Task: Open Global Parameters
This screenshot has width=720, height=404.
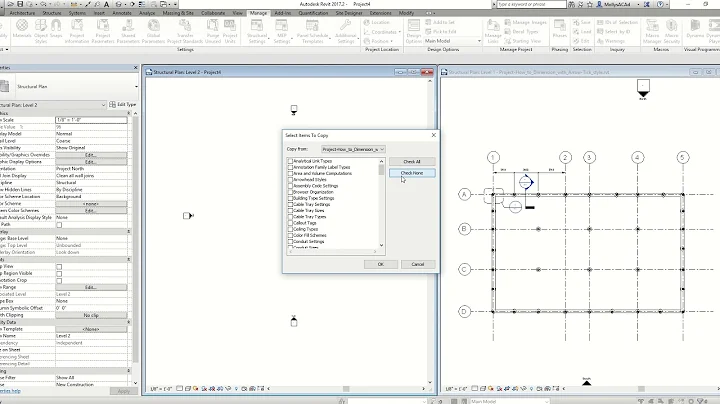Action: (x=153, y=30)
